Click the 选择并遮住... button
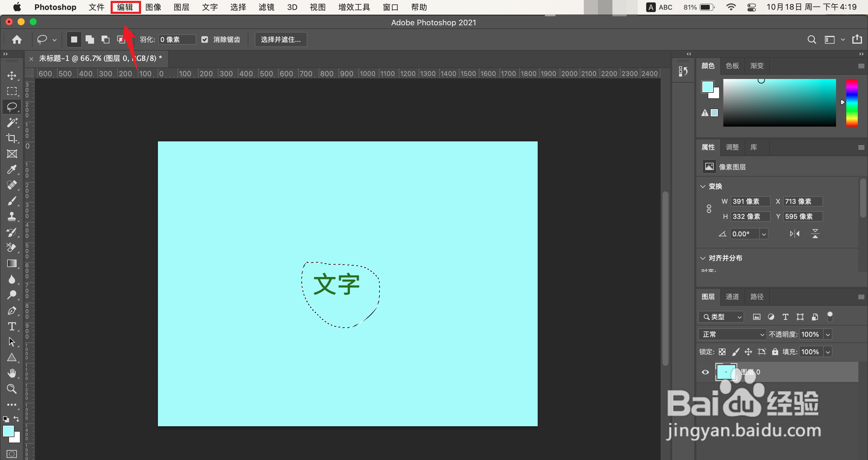868x460 pixels. click(x=280, y=39)
